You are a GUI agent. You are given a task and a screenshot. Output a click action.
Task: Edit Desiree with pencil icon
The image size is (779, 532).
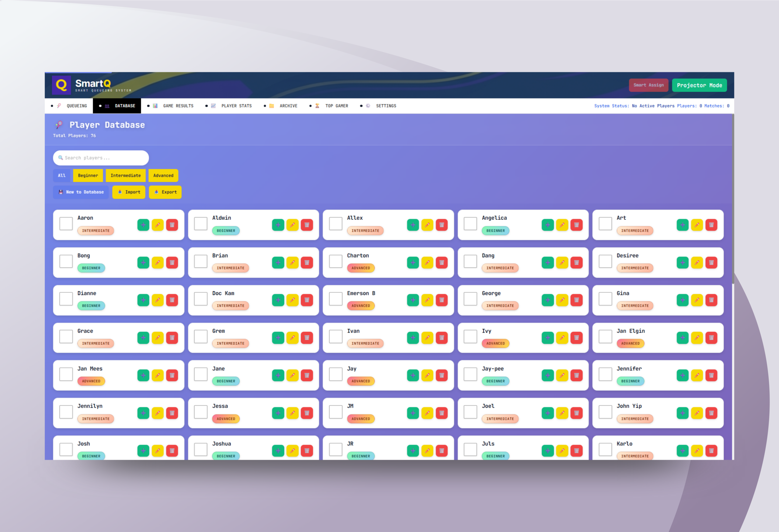(697, 262)
